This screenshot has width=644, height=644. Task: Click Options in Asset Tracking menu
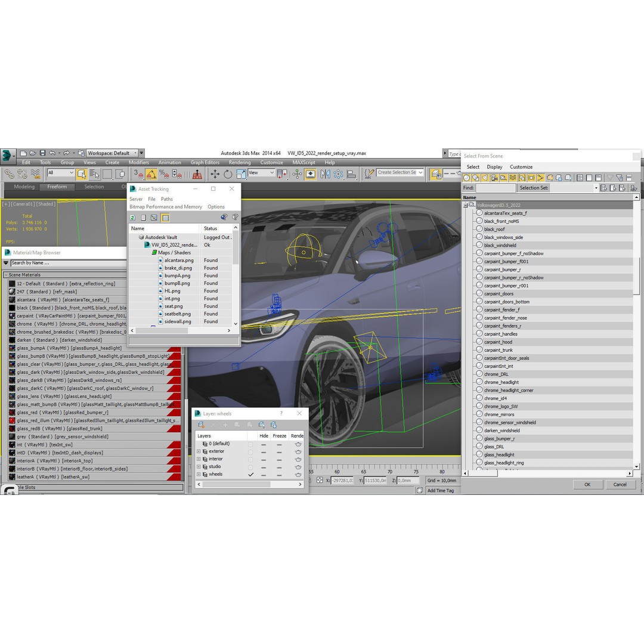(216, 206)
